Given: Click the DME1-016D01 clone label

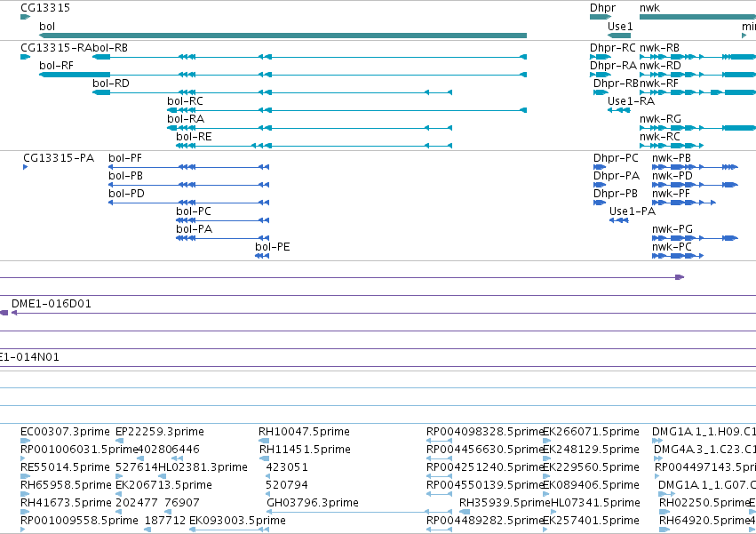Looking at the screenshot, I should (x=52, y=304).
